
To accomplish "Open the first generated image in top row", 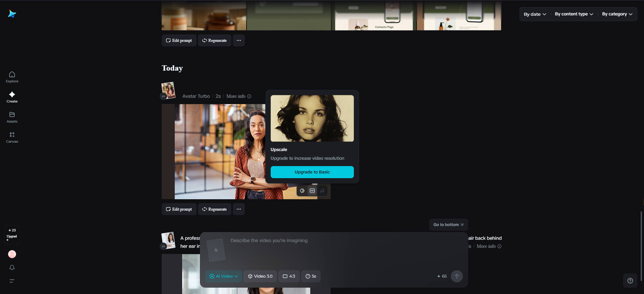I will click(204, 15).
